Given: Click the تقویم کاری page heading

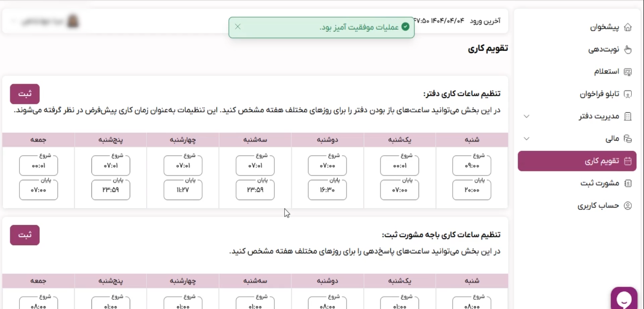Looking at the screenshot, I should coord(487,49).
